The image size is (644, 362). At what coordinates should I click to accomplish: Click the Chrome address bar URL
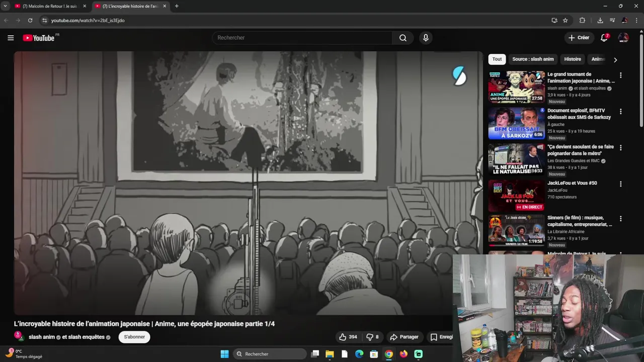(88, 20)
